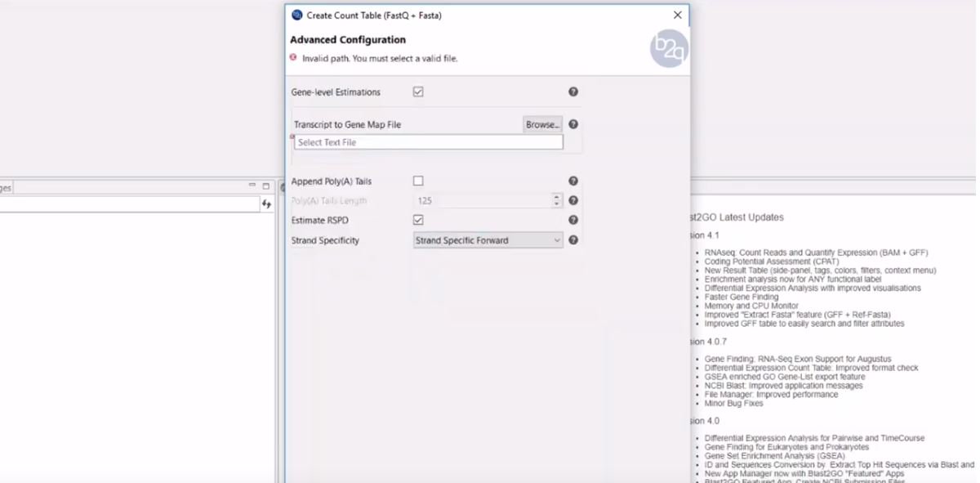This screenshot has width=980, height=483.
Task: Close the Create Count Table dialog
Action: (677, 15)
